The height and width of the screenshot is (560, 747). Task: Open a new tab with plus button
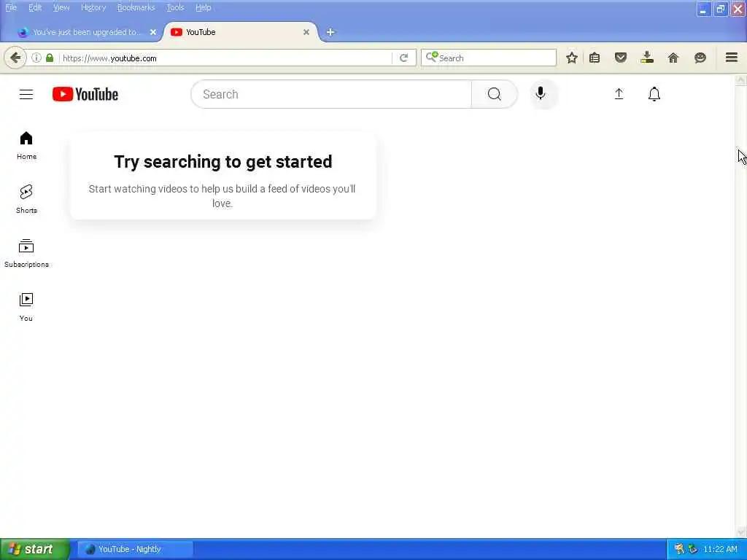[x=330, y=32]
